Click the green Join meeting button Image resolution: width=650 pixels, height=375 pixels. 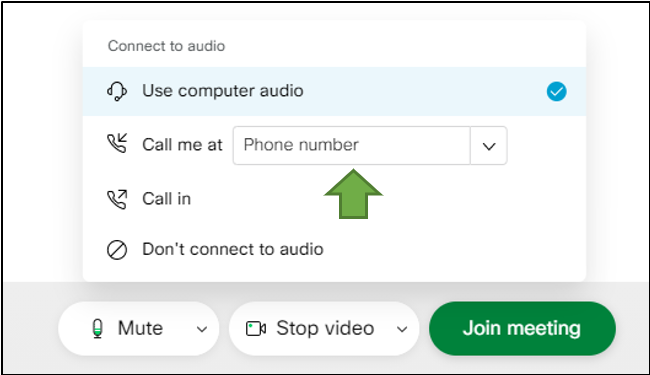[522, 329]
